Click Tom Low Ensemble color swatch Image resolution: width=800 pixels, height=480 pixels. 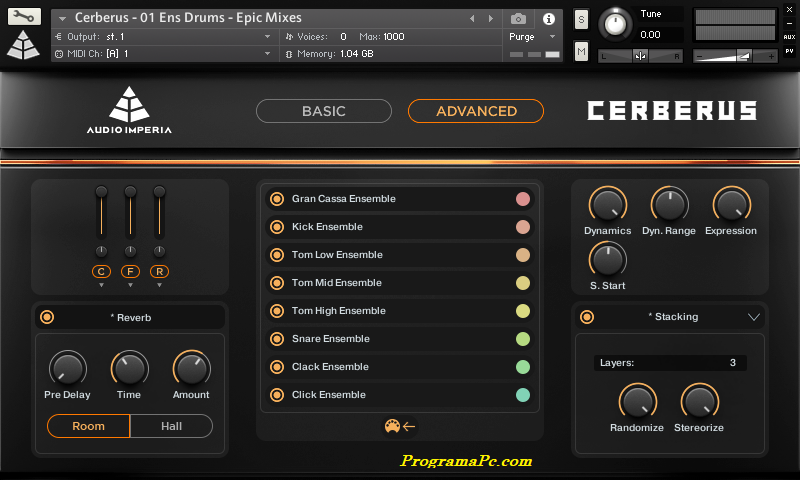(x=523, y=255)
